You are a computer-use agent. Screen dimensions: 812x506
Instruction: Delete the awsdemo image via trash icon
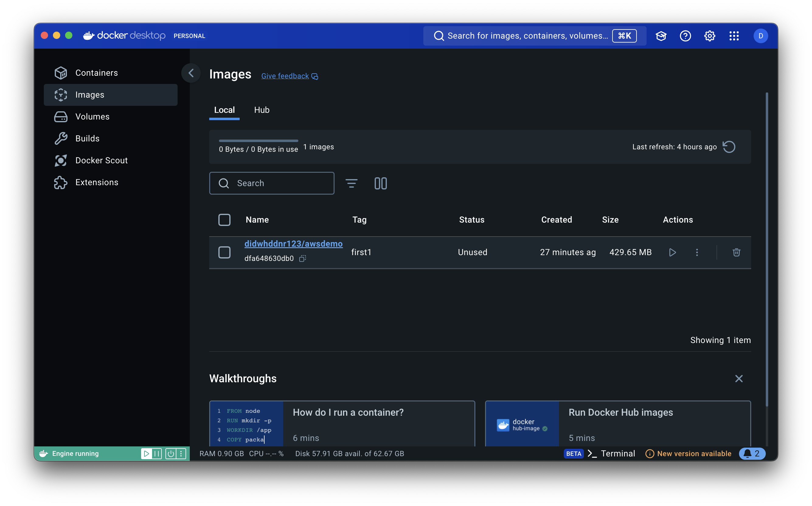(x=736, y=252)
